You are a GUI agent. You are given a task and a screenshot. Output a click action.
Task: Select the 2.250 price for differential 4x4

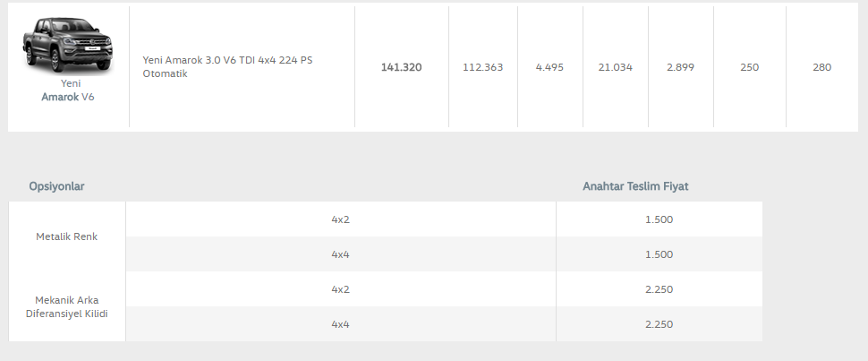659,324
